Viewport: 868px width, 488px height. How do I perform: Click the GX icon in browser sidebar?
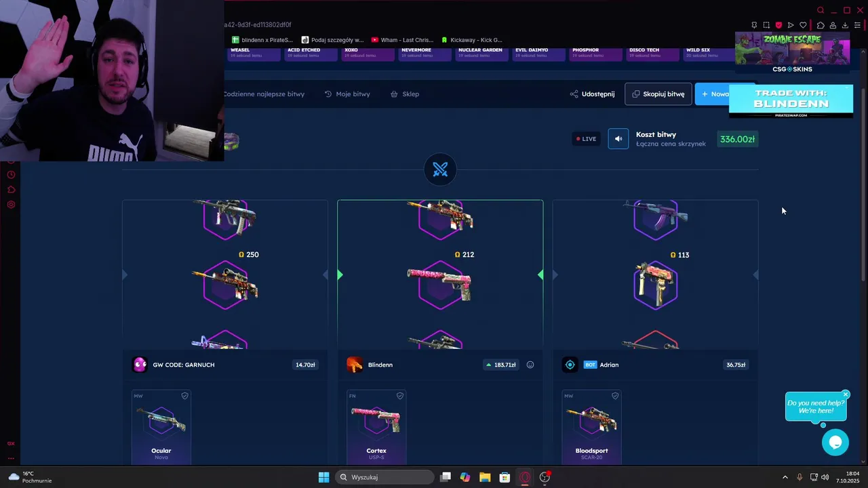coord(11,443)
